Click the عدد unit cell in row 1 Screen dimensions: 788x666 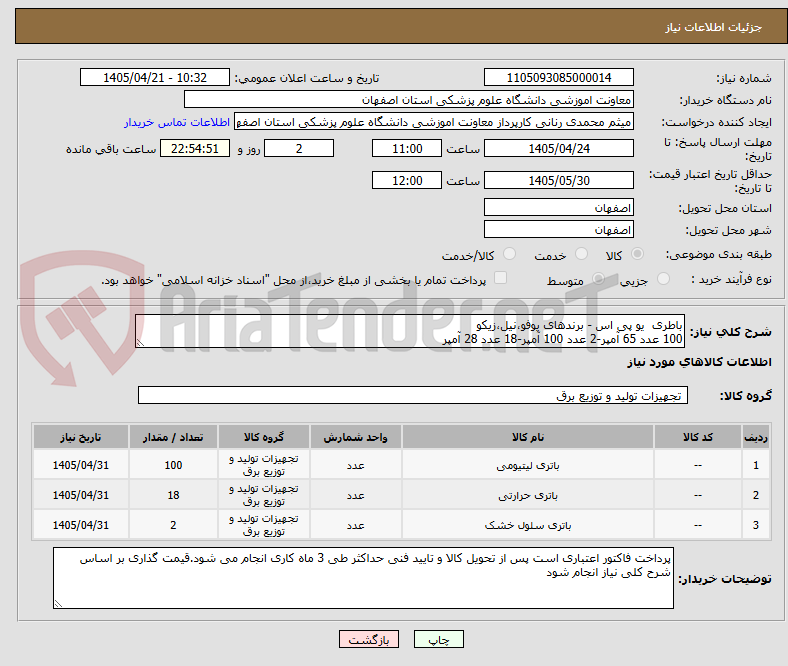point(355,465)
